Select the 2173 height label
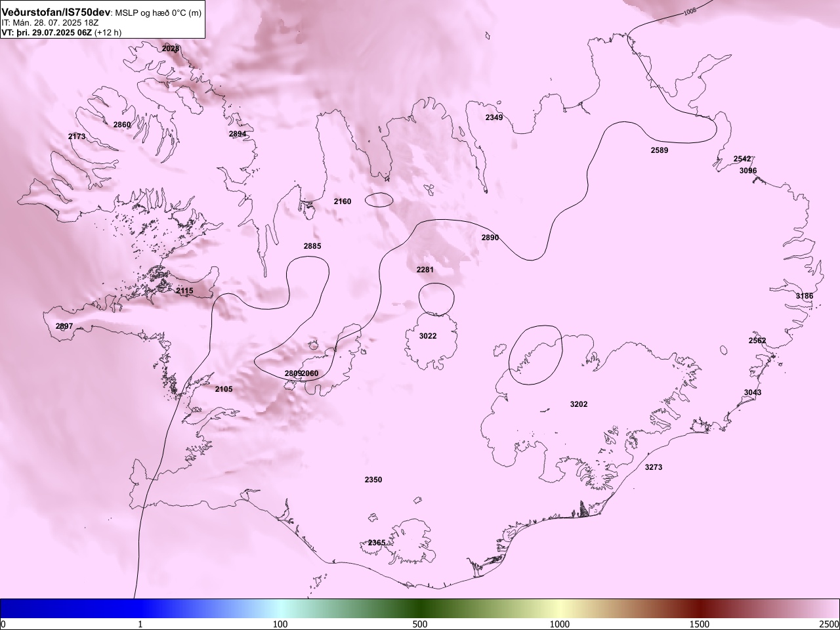Image resolution: width=840 pixels, height=630 pixels. coord(77,136)
